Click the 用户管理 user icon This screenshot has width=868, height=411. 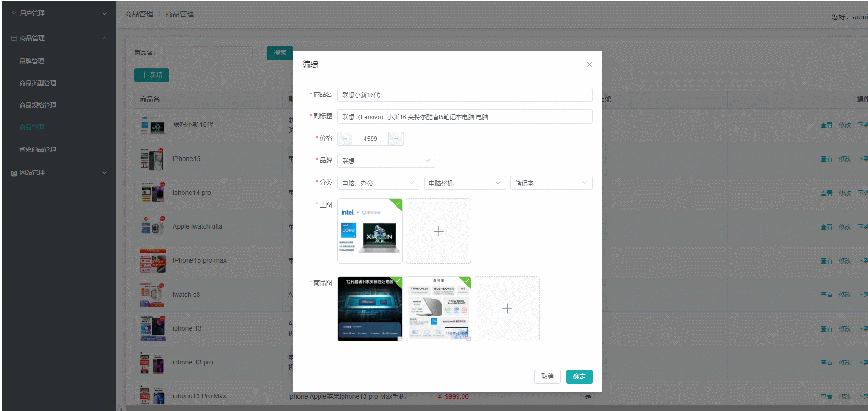click(x=14, y=14)
